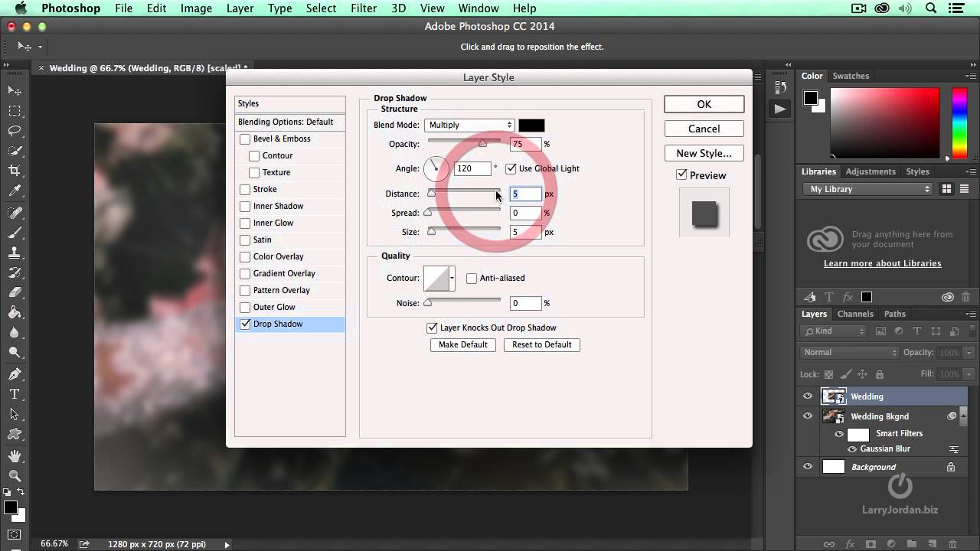
Task: Uncheck Layer Knocks Out Drop Shadow
Action: tap(432, 328)
